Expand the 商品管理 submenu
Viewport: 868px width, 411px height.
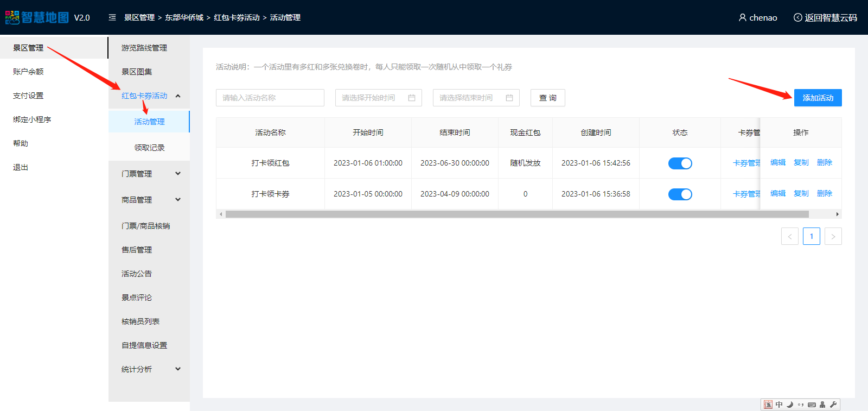pyautogui.click(x=178, y=200)
